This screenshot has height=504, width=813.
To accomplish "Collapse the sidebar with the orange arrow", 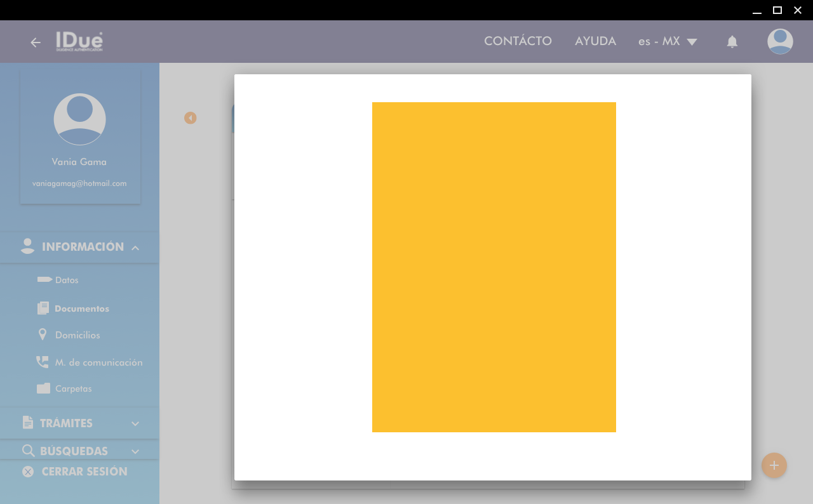I will (190, 118).
